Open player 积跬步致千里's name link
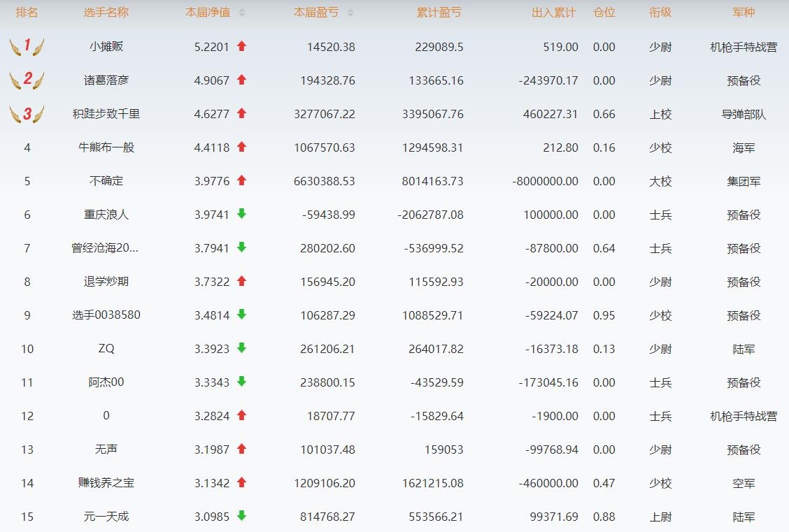The image size is (789, 532). pos(106,114)
